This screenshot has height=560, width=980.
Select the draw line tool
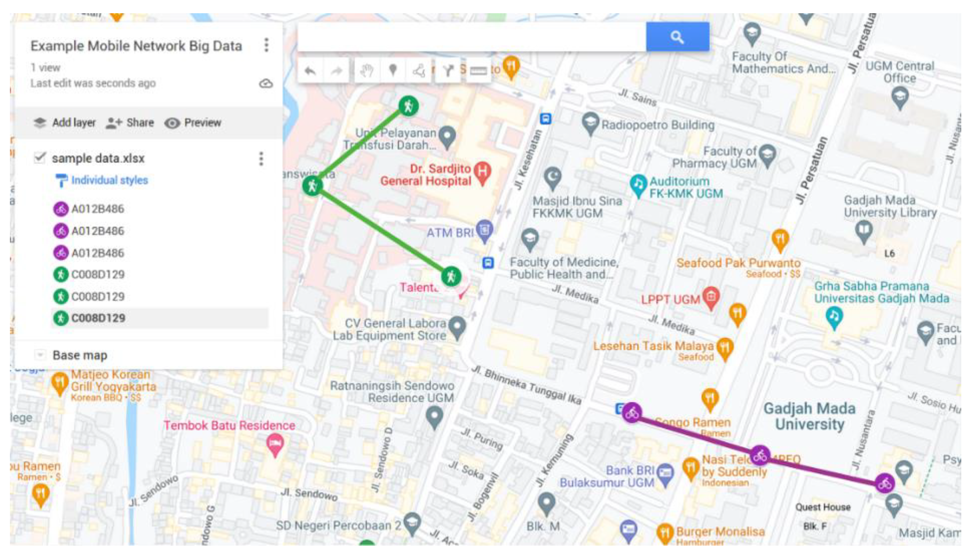click(x=419, y=70)
